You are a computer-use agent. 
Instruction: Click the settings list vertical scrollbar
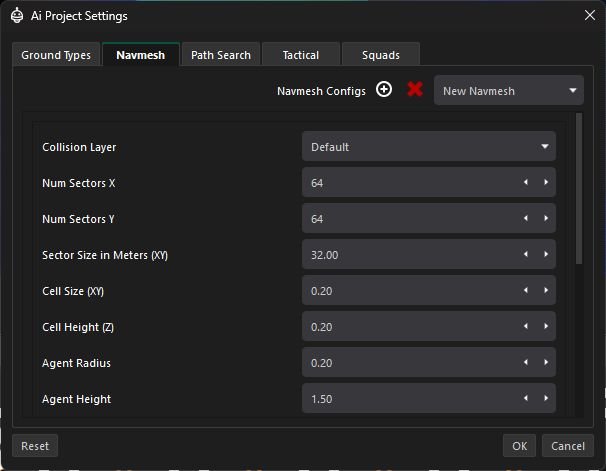point(579,189)
